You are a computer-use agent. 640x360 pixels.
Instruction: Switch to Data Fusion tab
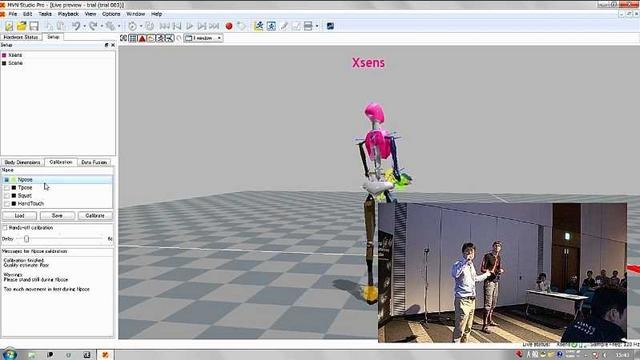[94, 162]
